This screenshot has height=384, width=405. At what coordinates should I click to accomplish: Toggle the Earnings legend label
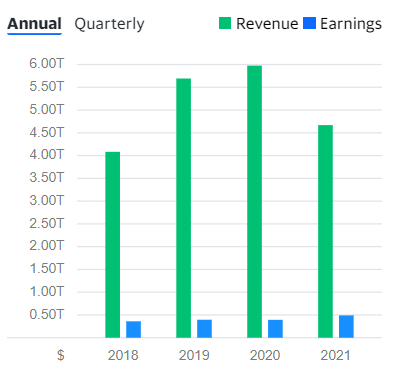coord(351,24)
